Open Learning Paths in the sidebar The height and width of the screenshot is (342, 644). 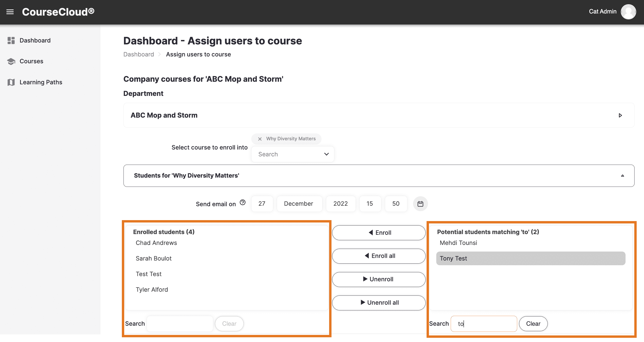(x=41, y=82)
